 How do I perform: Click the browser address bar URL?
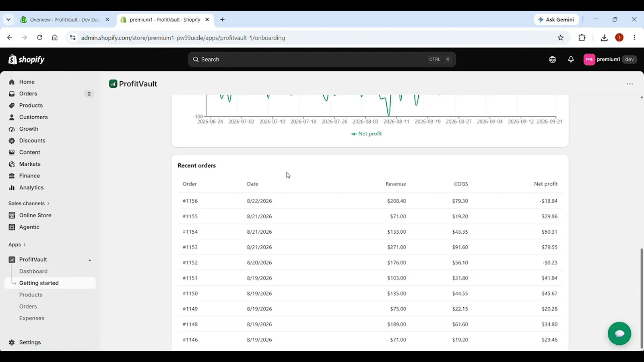pos(183,38)
